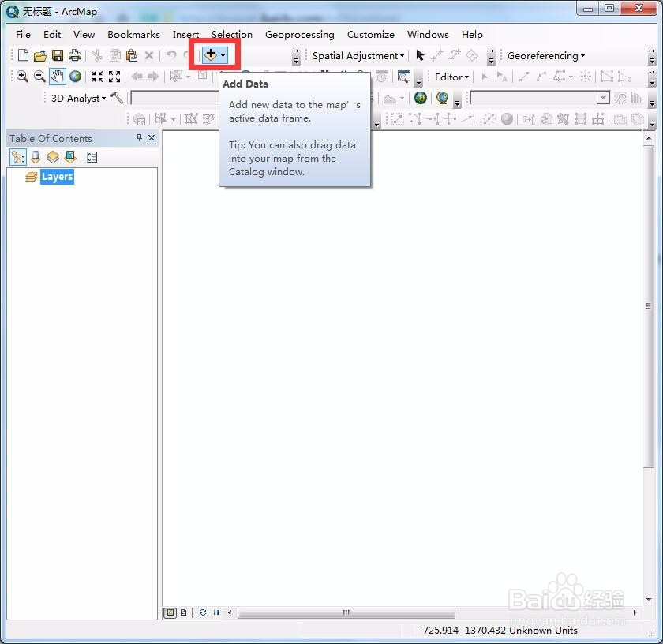The image size is (663, 644).
Task: Click the Copy icon
Action: 114,55
